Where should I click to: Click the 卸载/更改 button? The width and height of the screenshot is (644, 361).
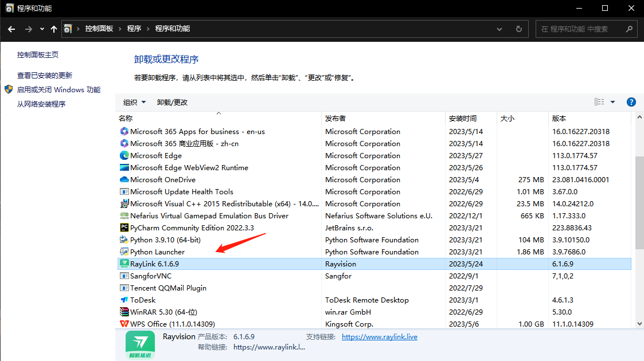173,102
